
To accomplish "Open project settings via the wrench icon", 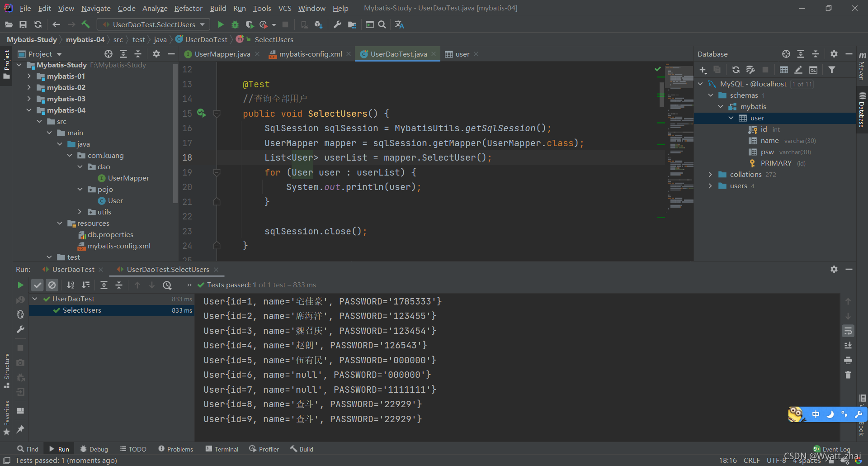I will [x=337, y=24].
